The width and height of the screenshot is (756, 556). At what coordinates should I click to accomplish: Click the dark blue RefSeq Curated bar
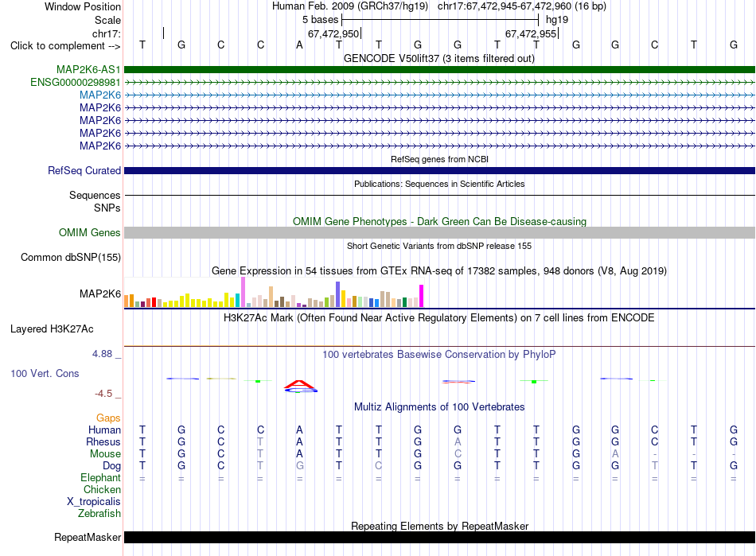click(x=439, y=170)
